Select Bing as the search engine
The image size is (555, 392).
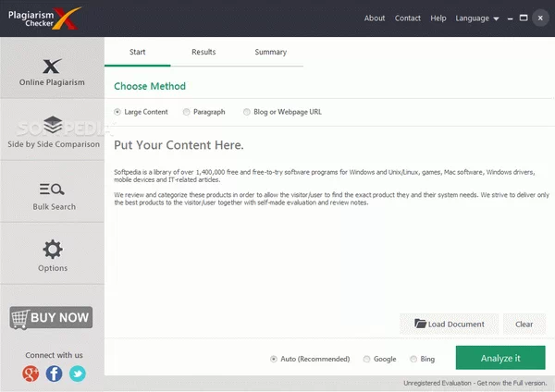[413, 359]
